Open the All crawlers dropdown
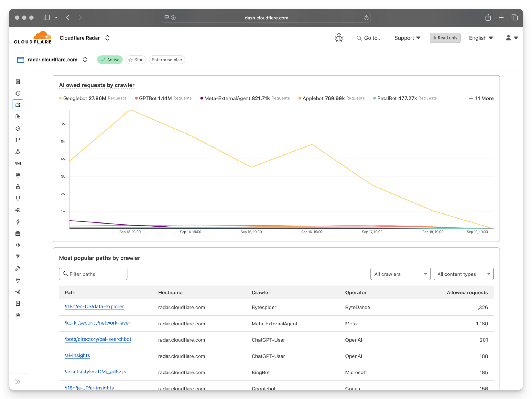The image size is (532, 399). pos(400,274)
